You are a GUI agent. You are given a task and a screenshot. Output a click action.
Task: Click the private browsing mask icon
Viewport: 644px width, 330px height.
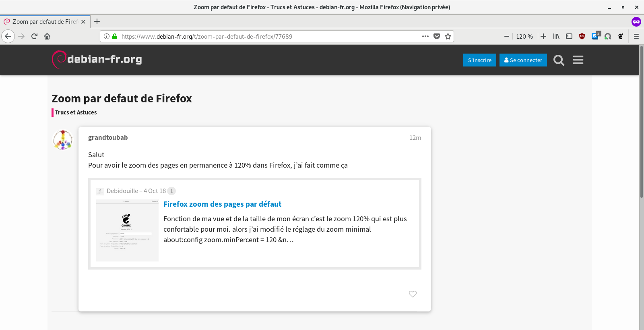click(636, 21)
